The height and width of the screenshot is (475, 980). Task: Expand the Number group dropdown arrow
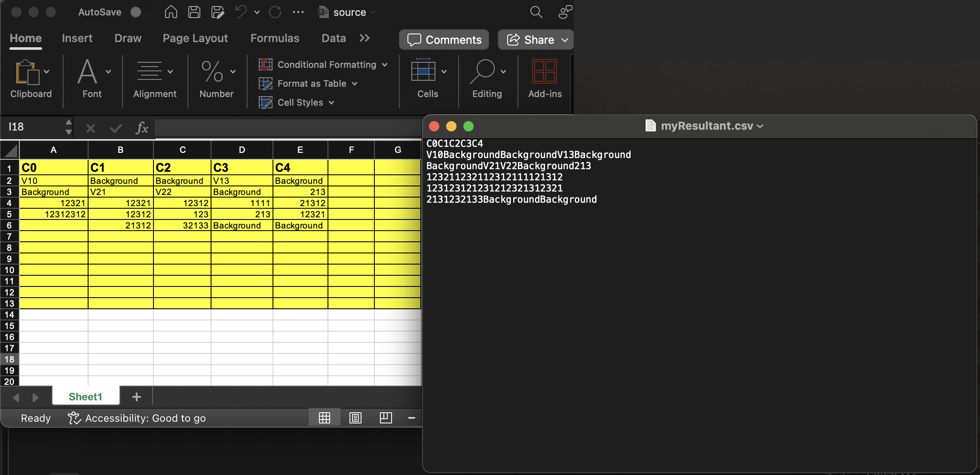[233, 72]
